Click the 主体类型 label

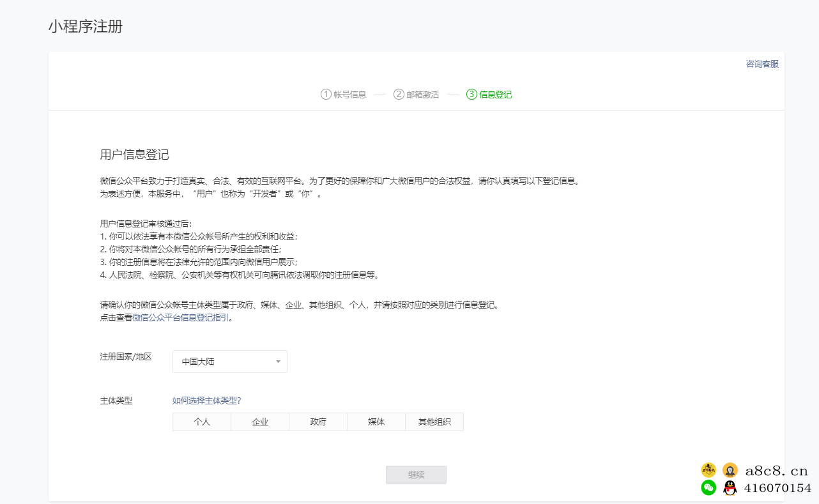116,401
